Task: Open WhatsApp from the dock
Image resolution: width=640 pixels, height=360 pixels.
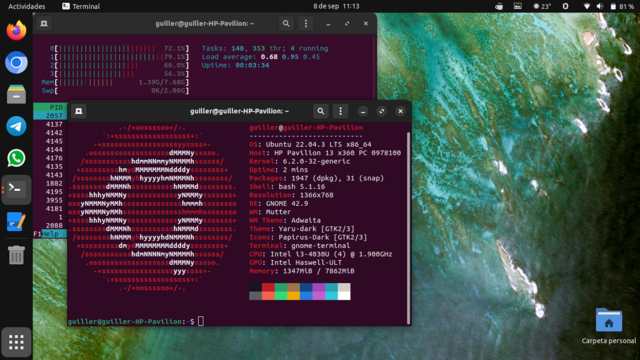Action: click(x=16, y=158)
